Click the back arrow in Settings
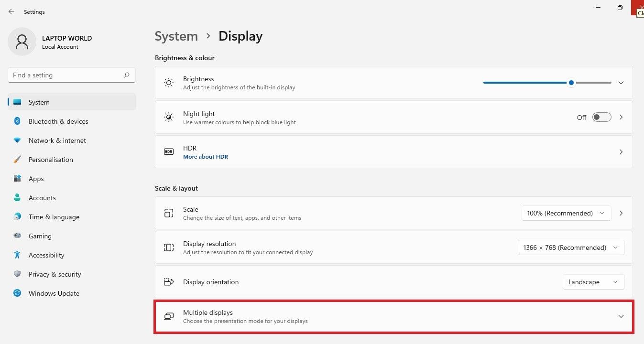This screenshot has width=644, height=344. point(11,11)
